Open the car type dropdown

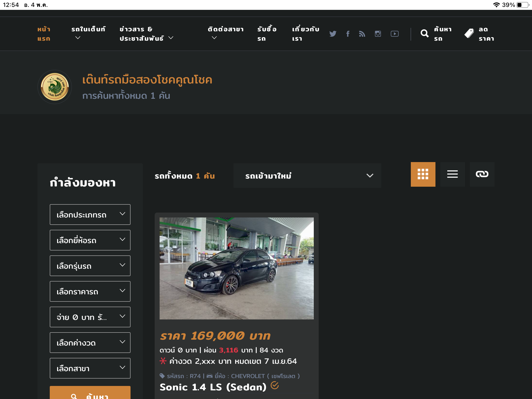click(x=90, y=215)
